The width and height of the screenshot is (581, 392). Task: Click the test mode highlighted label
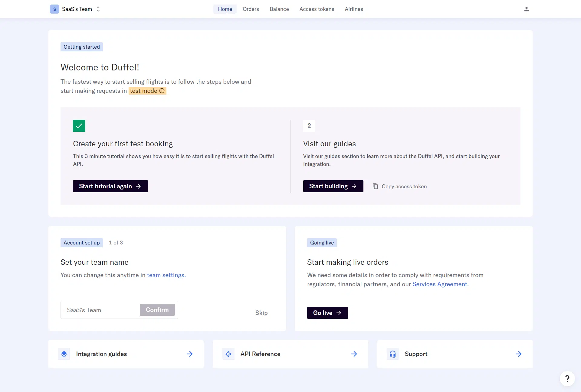147,91
